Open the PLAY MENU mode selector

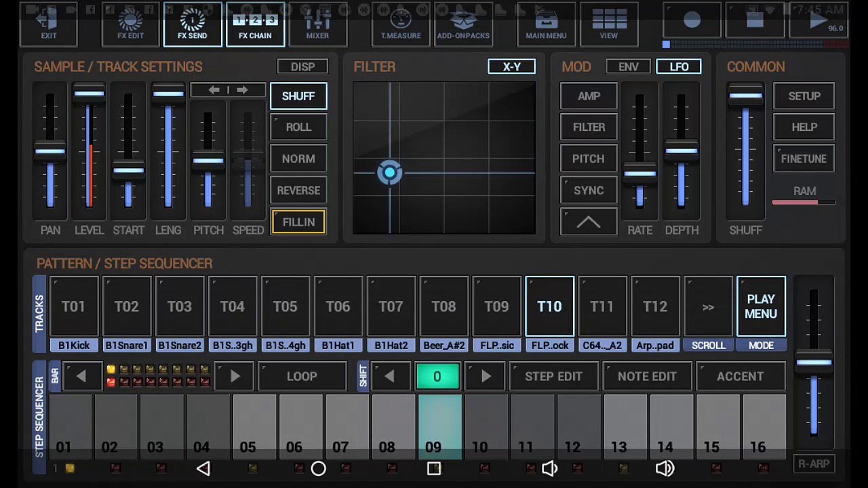click(761, 306)
